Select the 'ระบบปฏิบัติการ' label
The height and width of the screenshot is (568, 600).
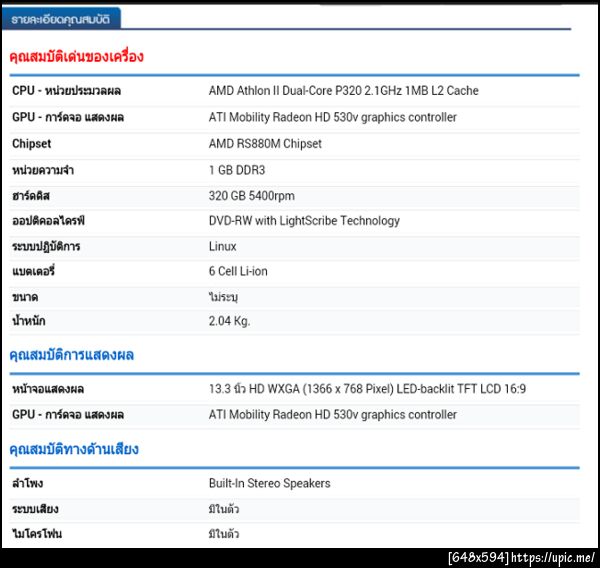[46, 246]
